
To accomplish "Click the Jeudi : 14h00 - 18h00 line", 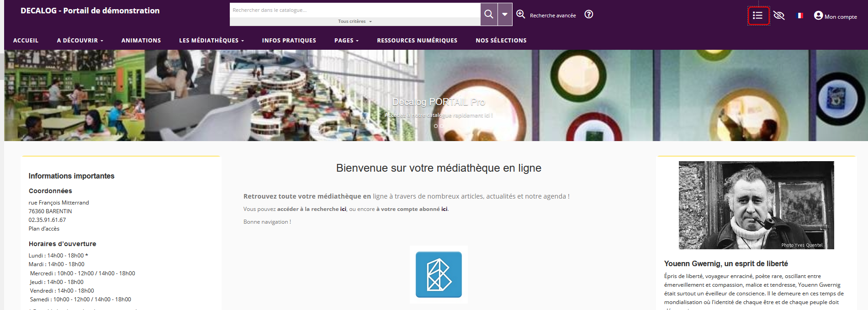I will coord(57,282).
